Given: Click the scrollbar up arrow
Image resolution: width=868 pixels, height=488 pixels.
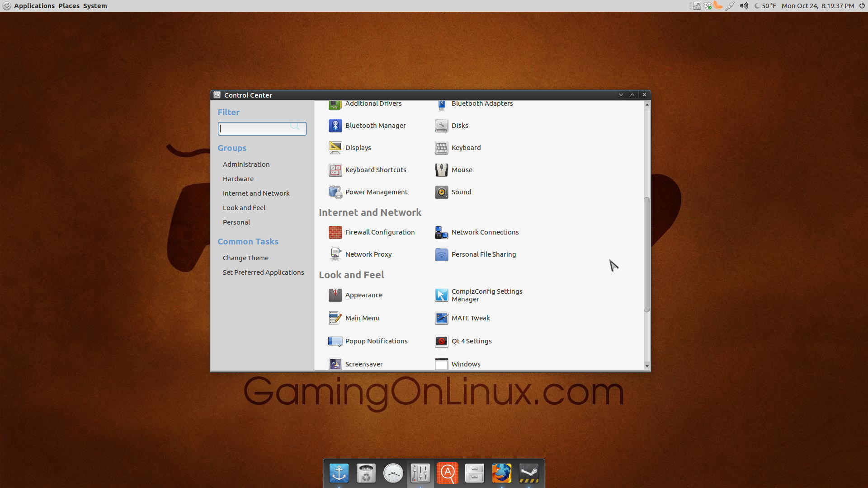Looking at the screenshot, I should (647, 104).
